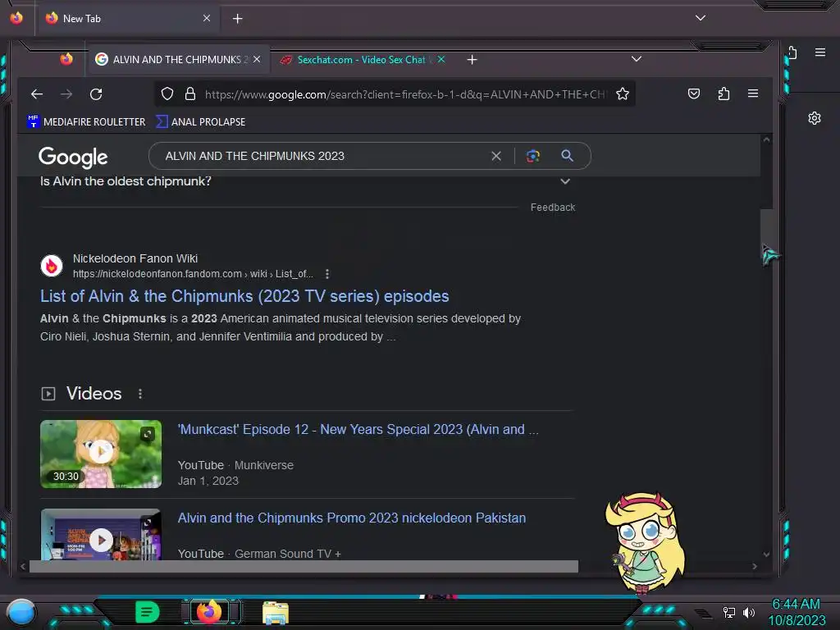
Task: Go back with the inner browser back arrow
Action: tap(37, 94)
